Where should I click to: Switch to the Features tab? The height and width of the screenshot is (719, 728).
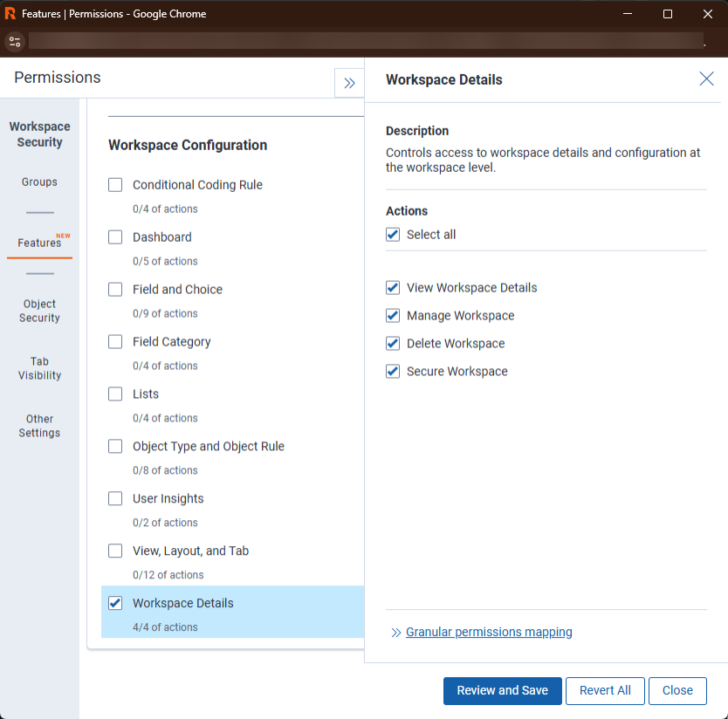(x=39, y=243)
